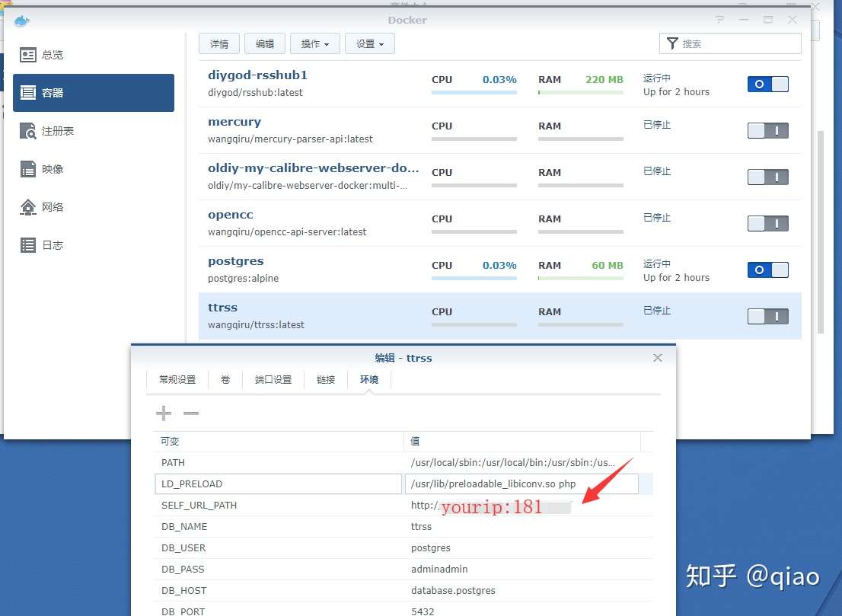This screenshot has height=616, width=842.
Task: Click the Docker whale icon in title bar
Action: point(21,21)
